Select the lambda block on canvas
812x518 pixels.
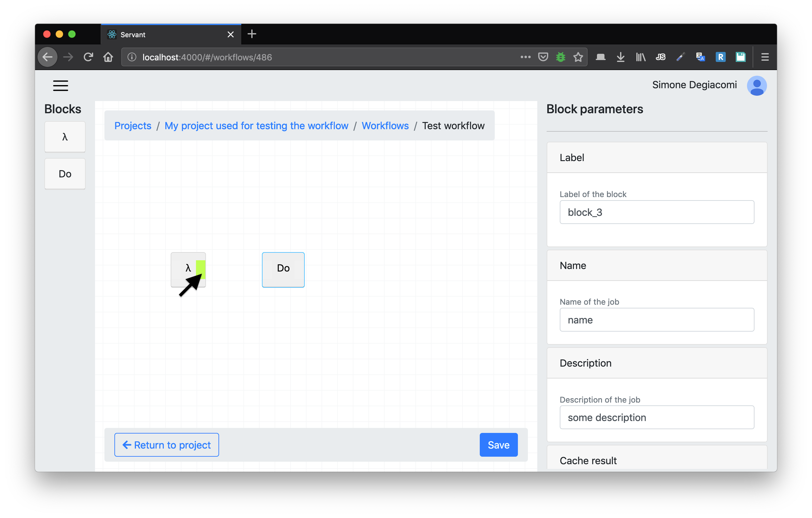[188, 267]
